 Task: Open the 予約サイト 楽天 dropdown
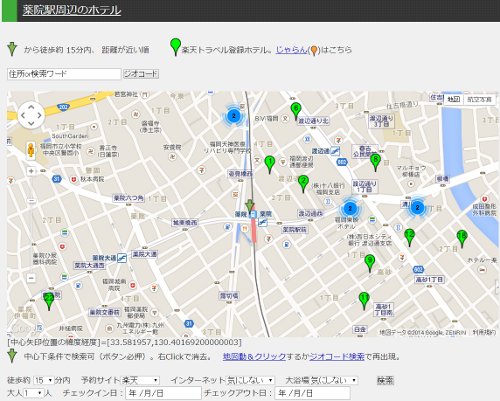[x=140, y=380]
